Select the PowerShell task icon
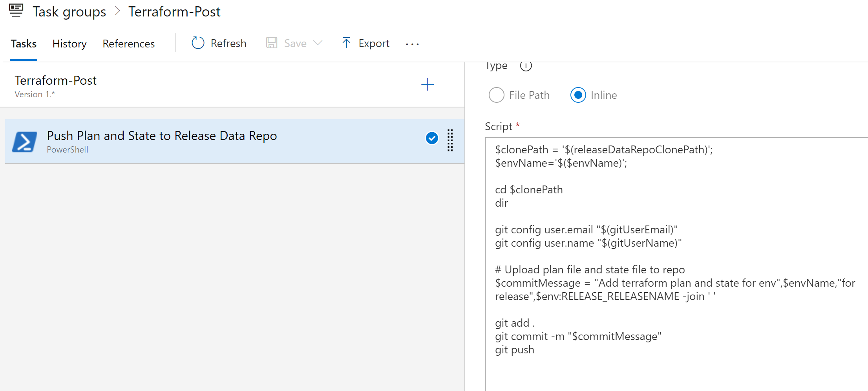The width and height of the screenshot is (868, 391). [24, 142]
